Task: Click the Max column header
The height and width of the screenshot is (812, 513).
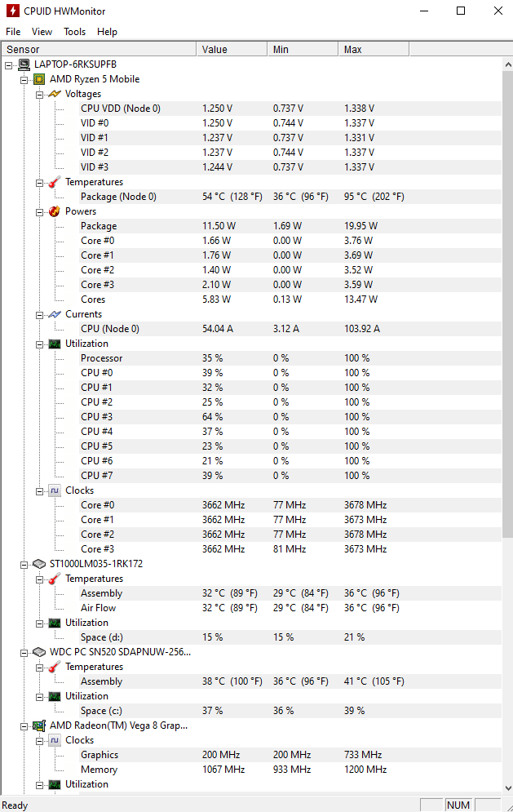Action: (x=374, y=49)
